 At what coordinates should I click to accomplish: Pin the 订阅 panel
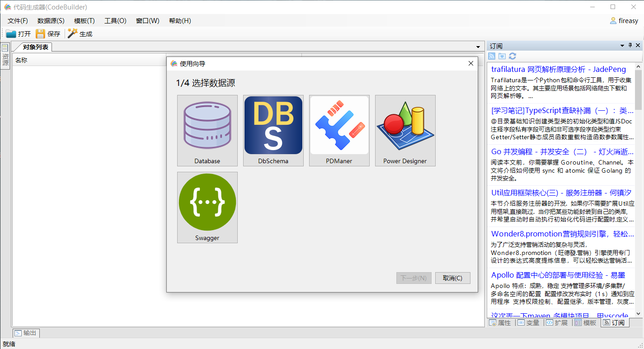point(630,46)
